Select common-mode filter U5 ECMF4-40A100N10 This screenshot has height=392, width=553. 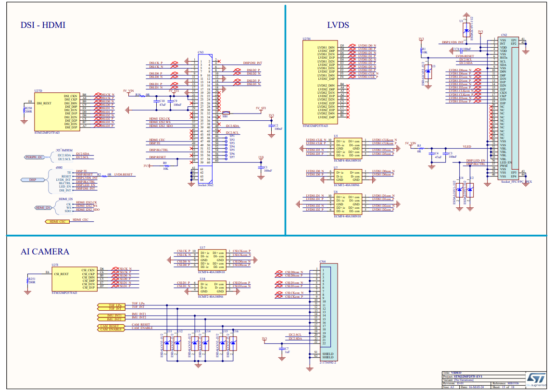coord(348,149)
